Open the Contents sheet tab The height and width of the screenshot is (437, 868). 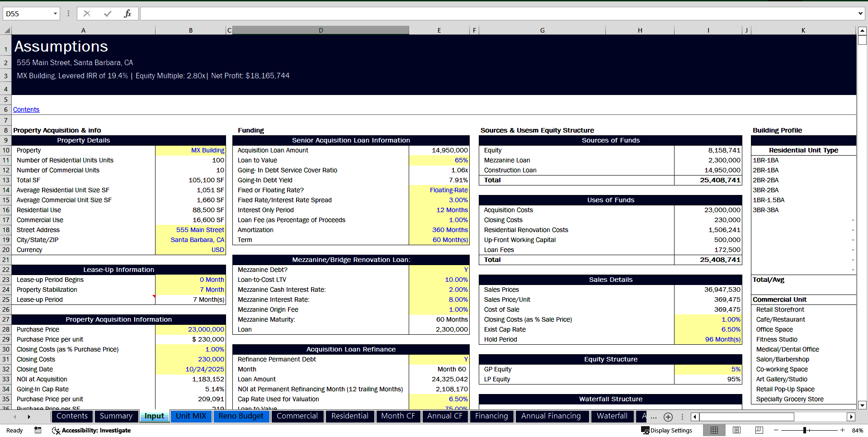(x=72, y=416)
